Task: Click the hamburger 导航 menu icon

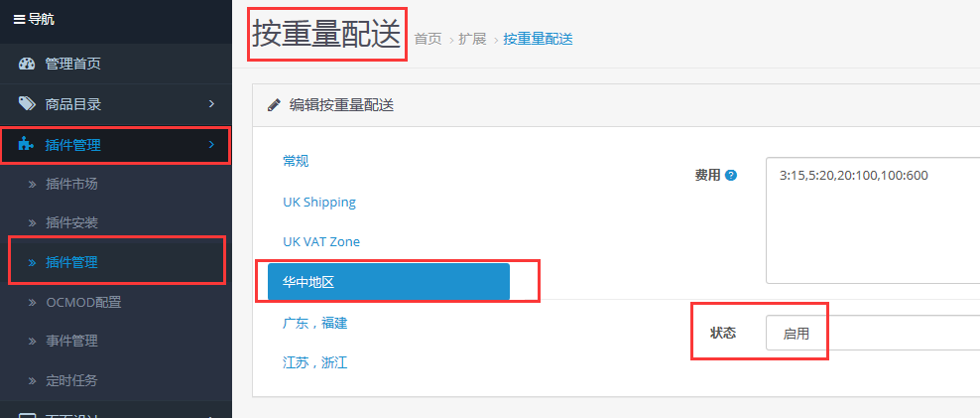Action: click(20, 20)
